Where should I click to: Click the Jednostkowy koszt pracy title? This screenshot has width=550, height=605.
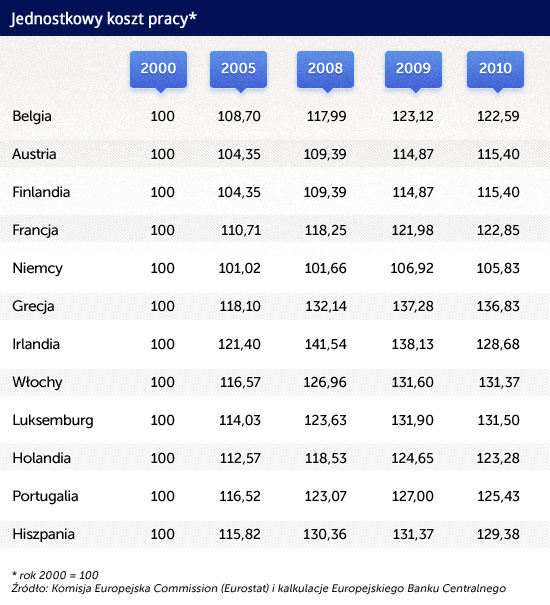pyautogui.click(x=103, y=19)
